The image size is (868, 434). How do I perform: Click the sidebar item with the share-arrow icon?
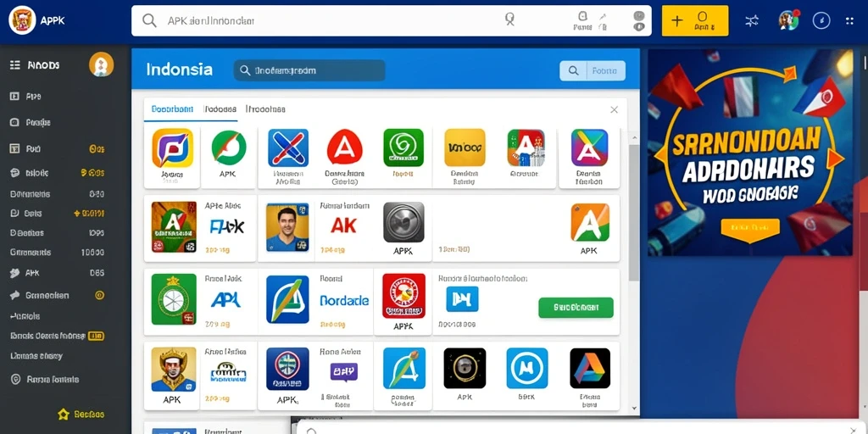pyautogui.click(x=58, y=295)
